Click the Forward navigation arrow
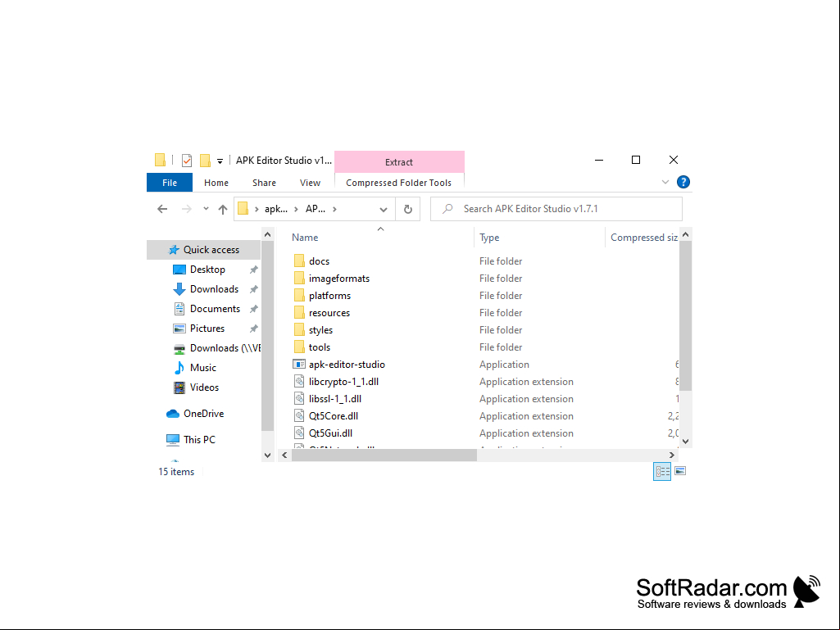840x630 pixels. pos(186,209)
